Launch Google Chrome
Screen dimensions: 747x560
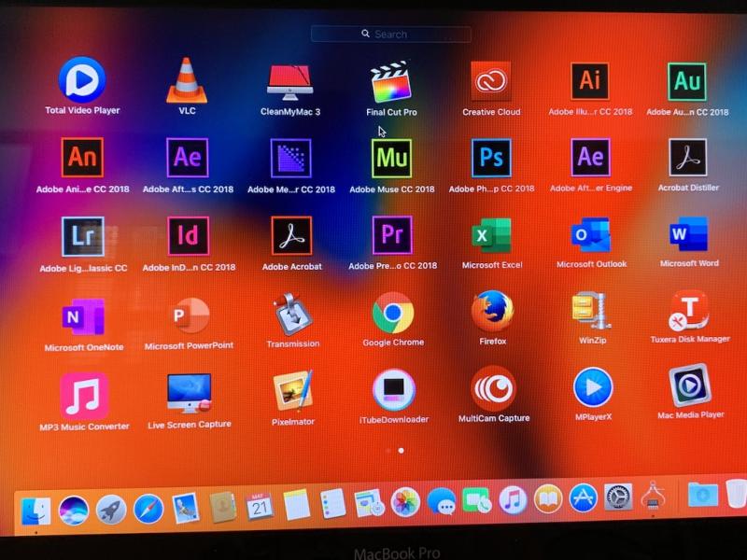(393, 314)
